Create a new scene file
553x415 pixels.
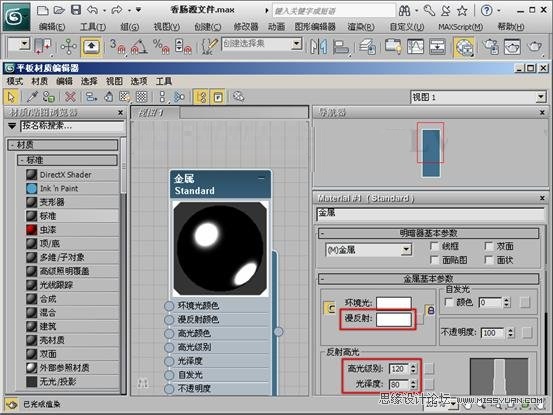pyautogui.click(x=43, y=10)
